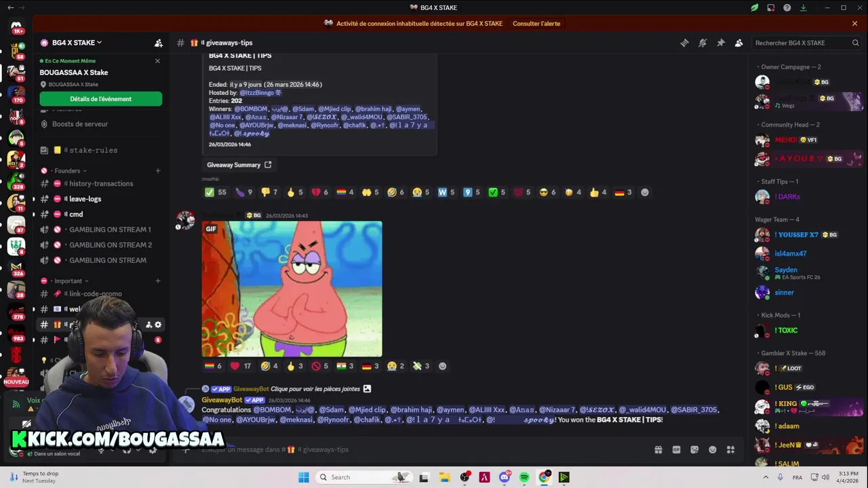Toggle the blue W reaction
Image resolution: width=868 pixels, height=488 pixels.
(x=446, y=192)
